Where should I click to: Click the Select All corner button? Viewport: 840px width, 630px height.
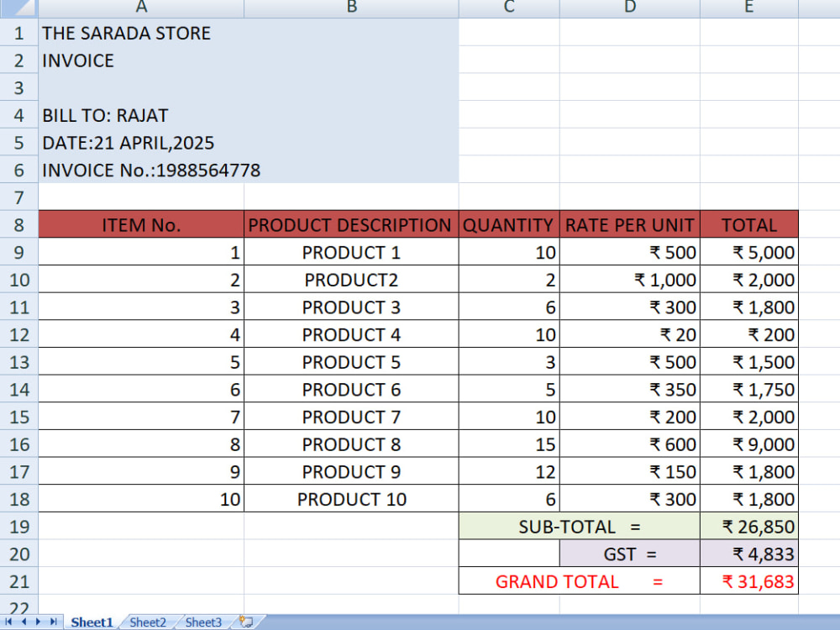pyautogui.click(x=18, y=8)
